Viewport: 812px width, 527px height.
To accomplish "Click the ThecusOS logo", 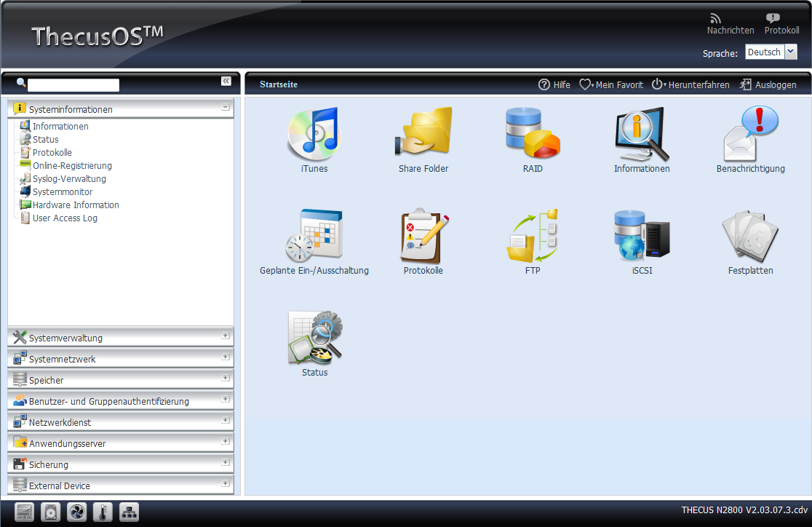I will point(97,36).
